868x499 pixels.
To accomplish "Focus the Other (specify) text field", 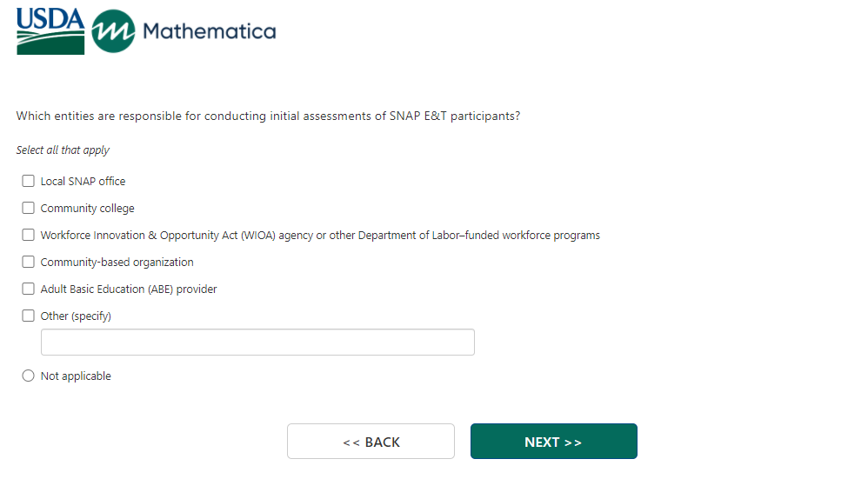I will [x=257, y=343].
